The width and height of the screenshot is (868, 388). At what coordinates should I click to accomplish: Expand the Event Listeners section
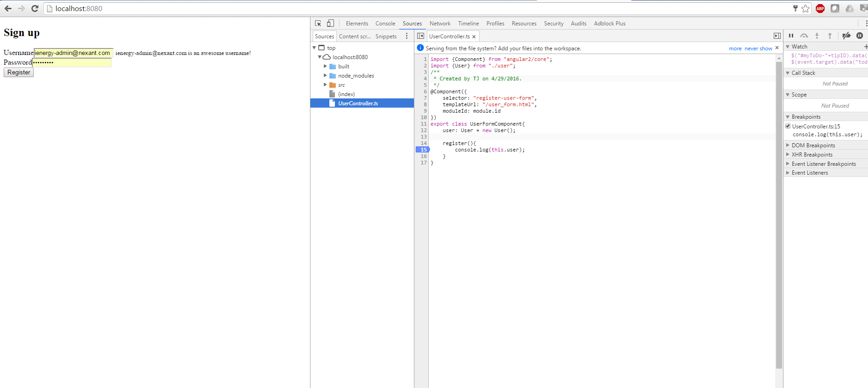click(788, 172)
